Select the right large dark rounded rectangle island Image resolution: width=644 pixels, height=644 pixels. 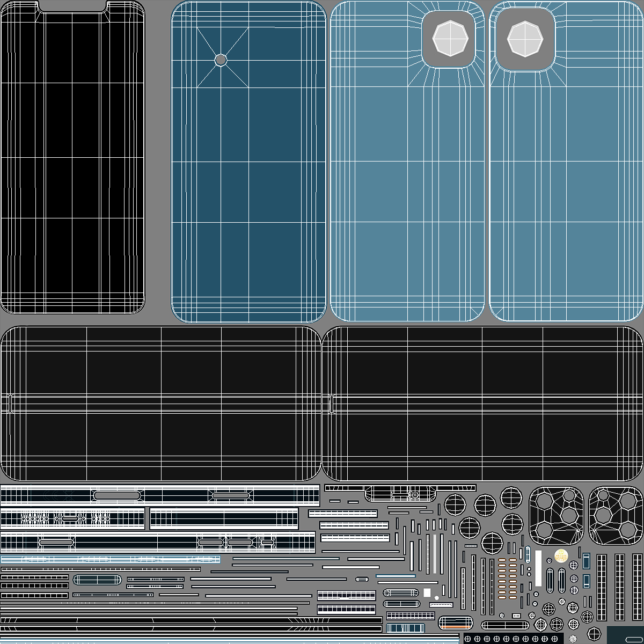[482, 404]
